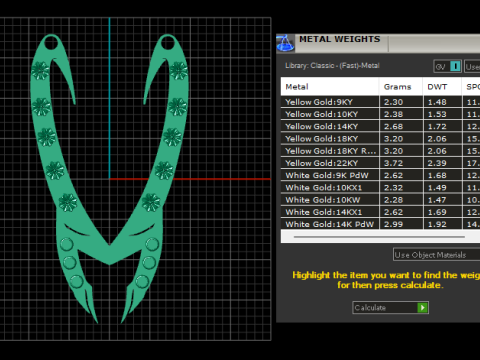
Task: Click the 2.99 grams value
Action: click(x=393, y=224)
